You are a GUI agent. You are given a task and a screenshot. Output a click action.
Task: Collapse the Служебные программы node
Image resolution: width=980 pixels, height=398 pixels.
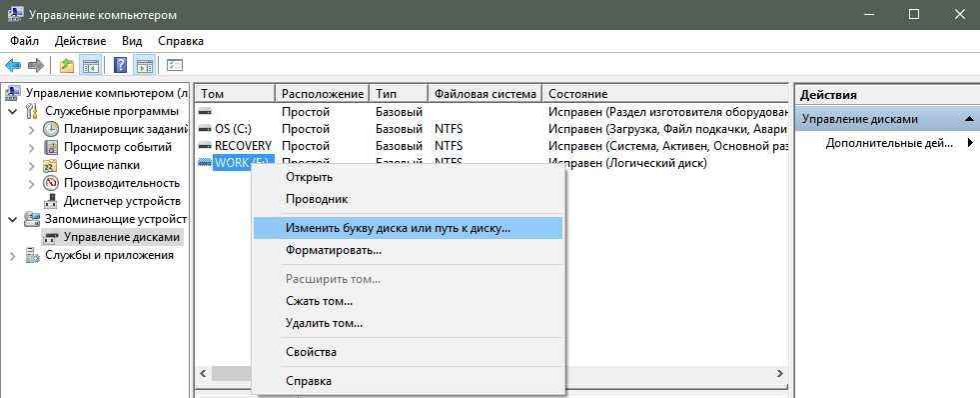coord(13,111)
